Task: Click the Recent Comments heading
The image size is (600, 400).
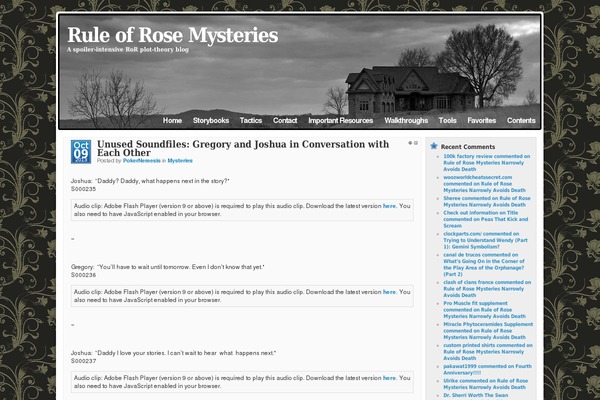Action: [468, 147]
